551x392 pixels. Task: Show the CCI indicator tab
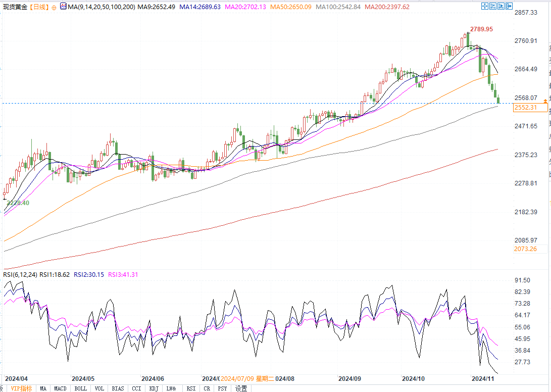(x=136, y=388)
